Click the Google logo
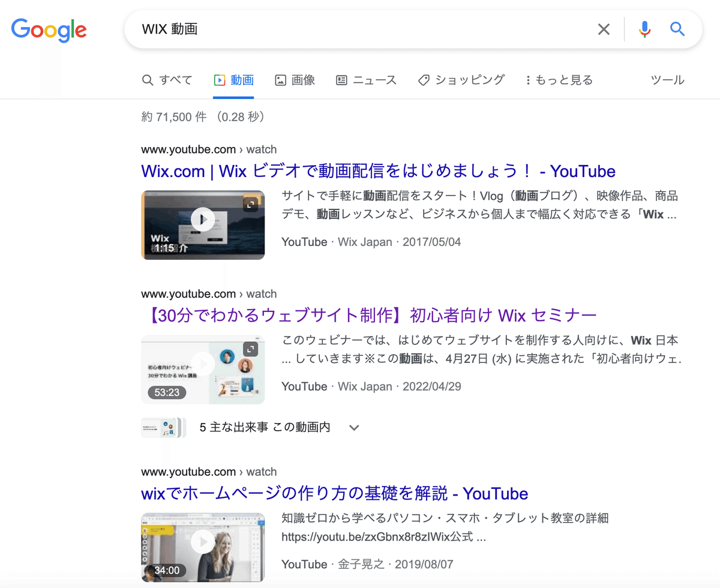This screenshot has width=720, height=588. pyautogui.click(x=49, y=29)
